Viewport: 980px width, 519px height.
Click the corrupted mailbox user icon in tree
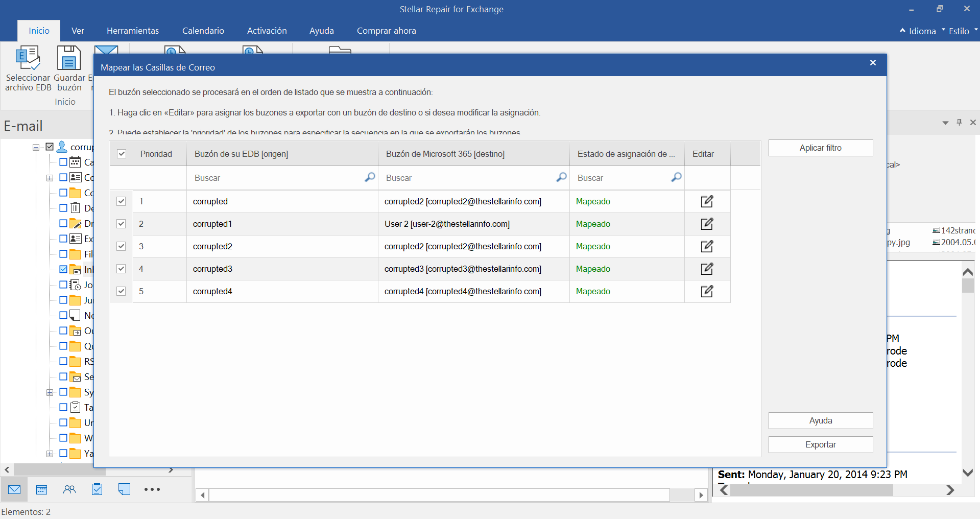tap(62, 147)
